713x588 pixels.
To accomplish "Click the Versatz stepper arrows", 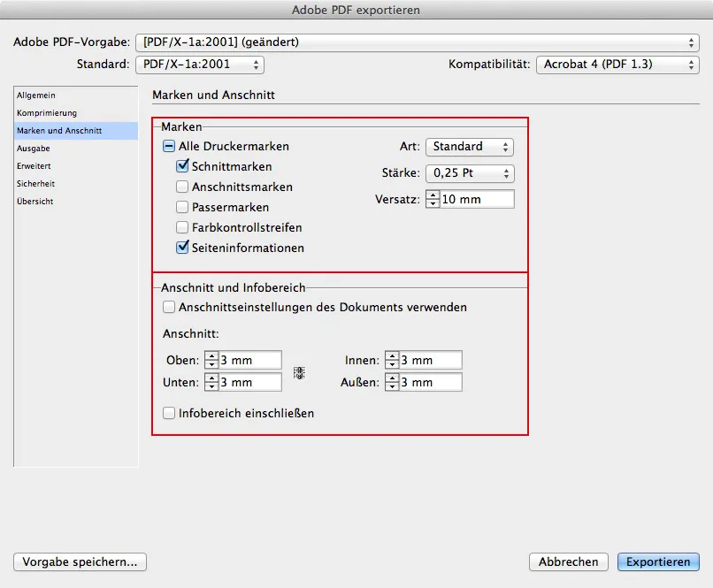I will pyautogui.click(x=433, y=199).
